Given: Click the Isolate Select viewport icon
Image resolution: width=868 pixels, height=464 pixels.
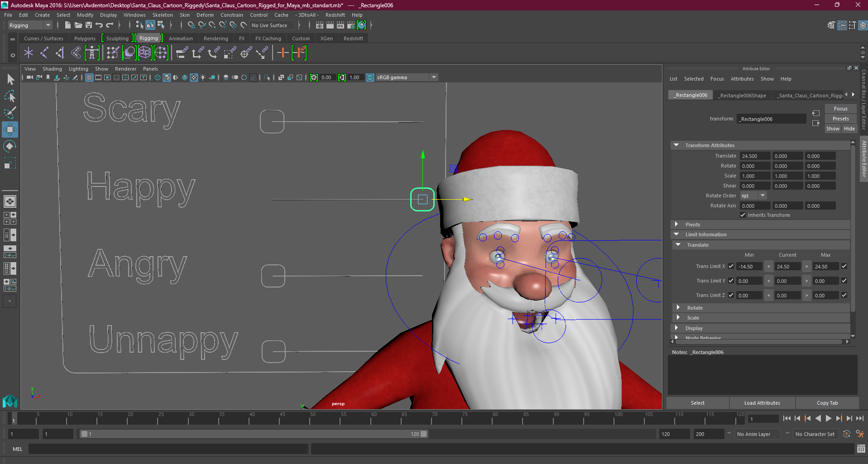Looking at the screenshot, I should 267,77.
